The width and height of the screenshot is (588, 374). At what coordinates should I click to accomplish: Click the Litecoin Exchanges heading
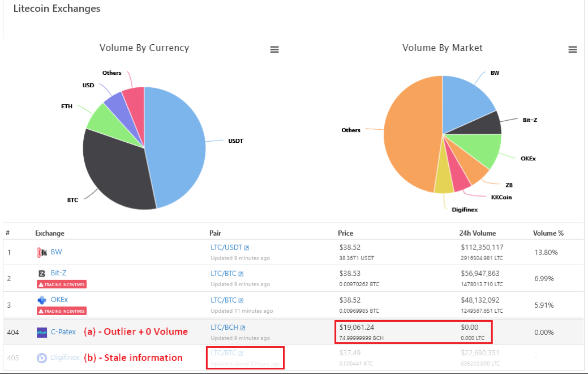[x=57, y=8]
